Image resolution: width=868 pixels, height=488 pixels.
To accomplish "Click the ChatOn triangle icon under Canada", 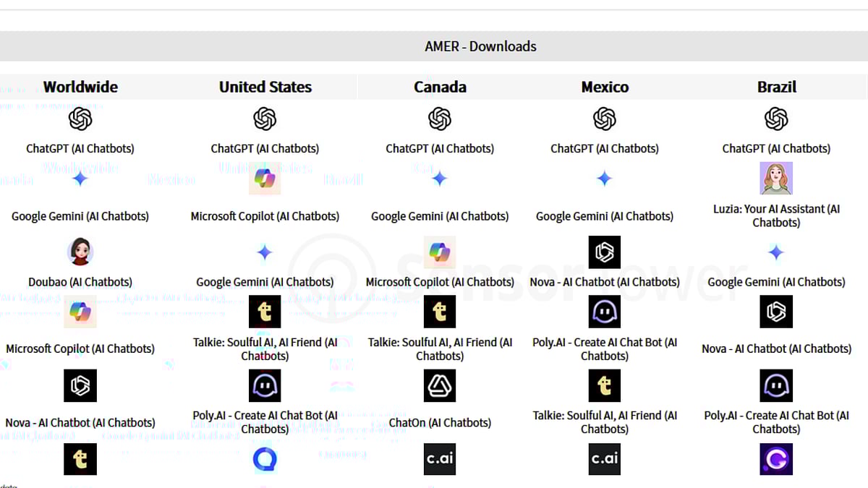I will click(440, 385).
